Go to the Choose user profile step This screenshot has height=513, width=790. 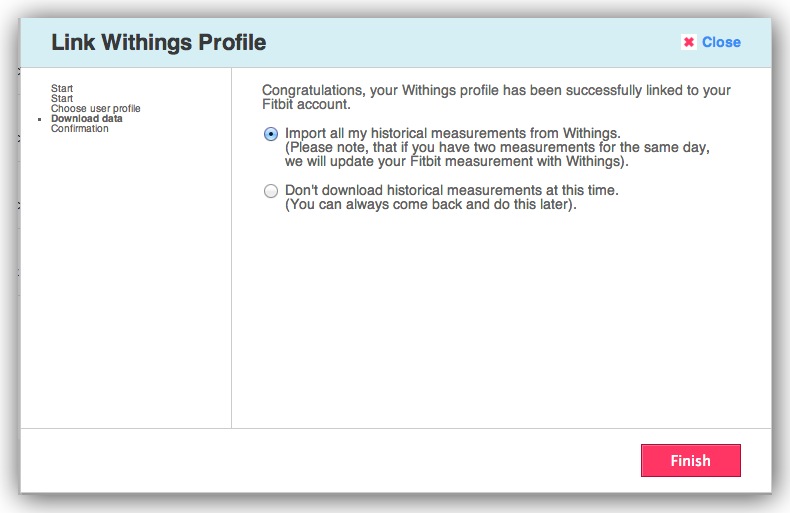pyautogui.click(x=96, y=109)
